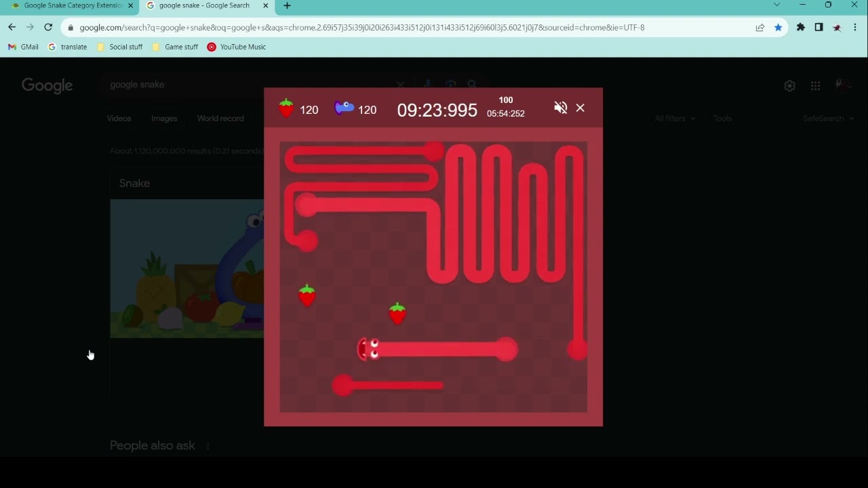Open the tab search dropdown
868x488 pixels.
[777, 5]
